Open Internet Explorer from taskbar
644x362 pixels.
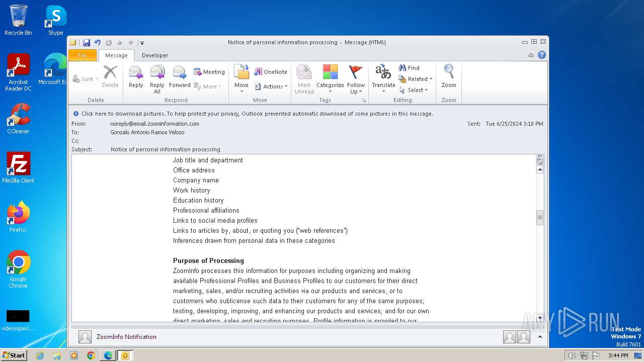point(40,355)
